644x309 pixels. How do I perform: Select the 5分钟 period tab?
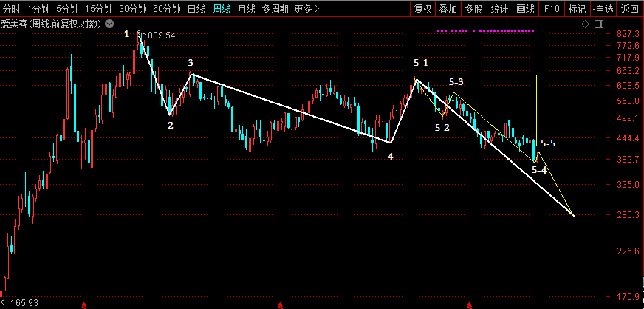pos(67,9)
